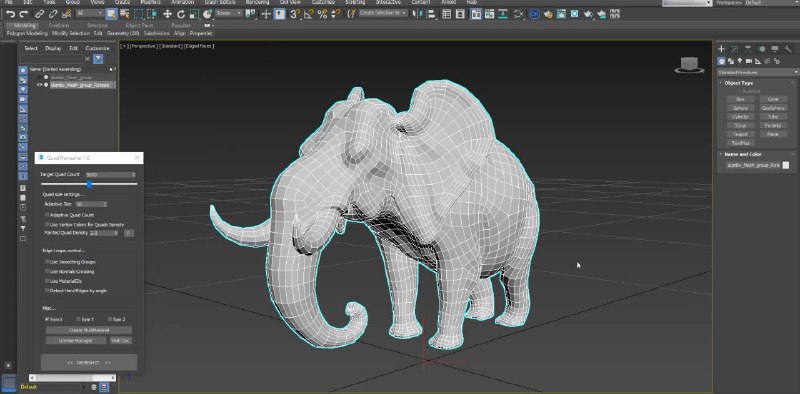This screenshot has width=800, height=394.
Task: Enable Use MaterialIDs checkbox
Action: click(x=47, y=281)
